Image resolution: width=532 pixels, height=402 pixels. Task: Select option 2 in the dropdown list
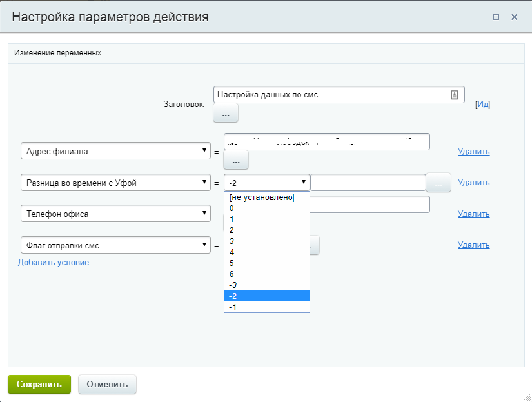pos(267,230)
